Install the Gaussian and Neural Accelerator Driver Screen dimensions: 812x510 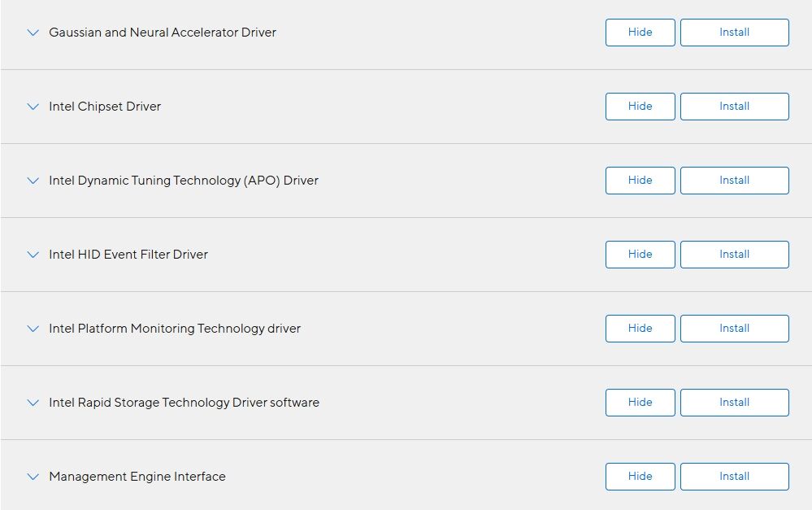pyautogui.click(x=734, y=33)
